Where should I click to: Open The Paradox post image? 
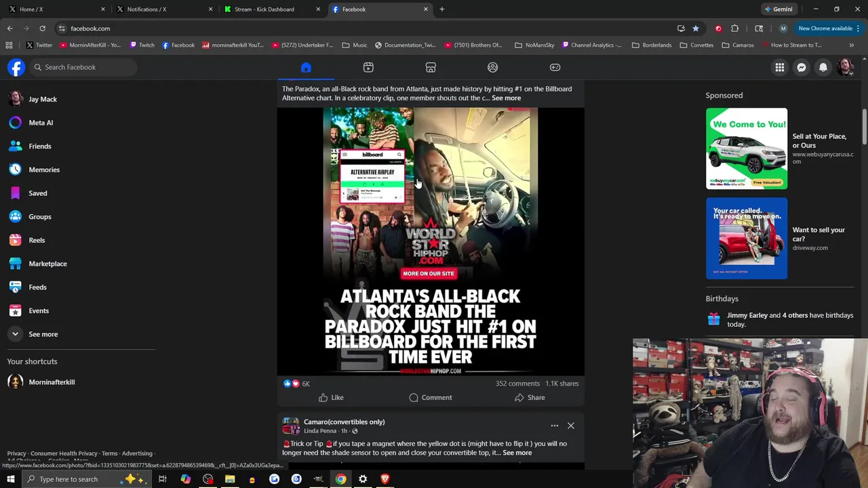(431, 241)
